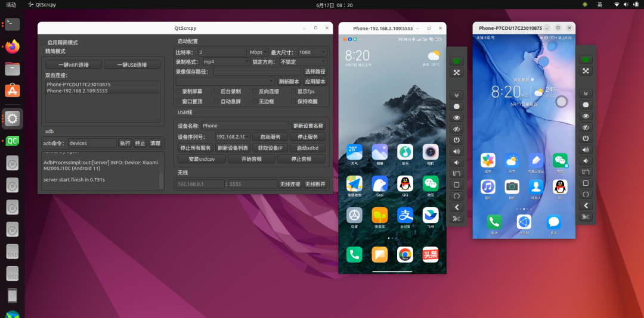Open the Mbps bitrate unit dropdown

click(x=259, y=52)
